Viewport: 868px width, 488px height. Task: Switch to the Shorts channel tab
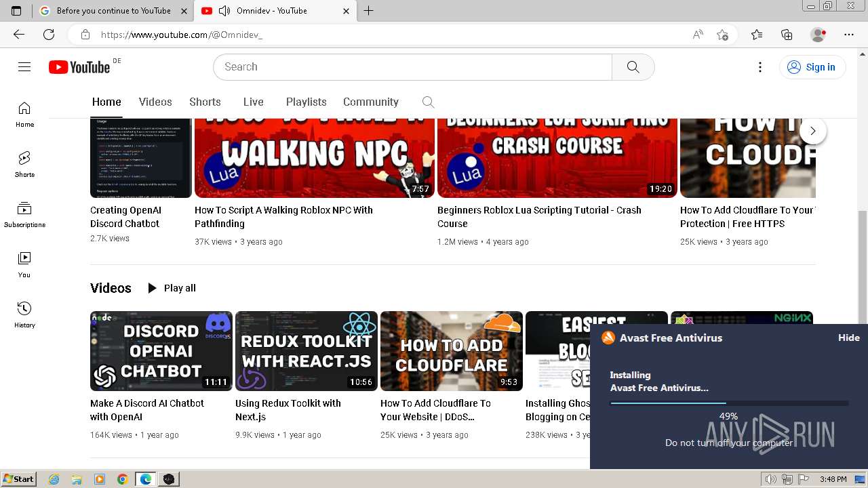205,102
